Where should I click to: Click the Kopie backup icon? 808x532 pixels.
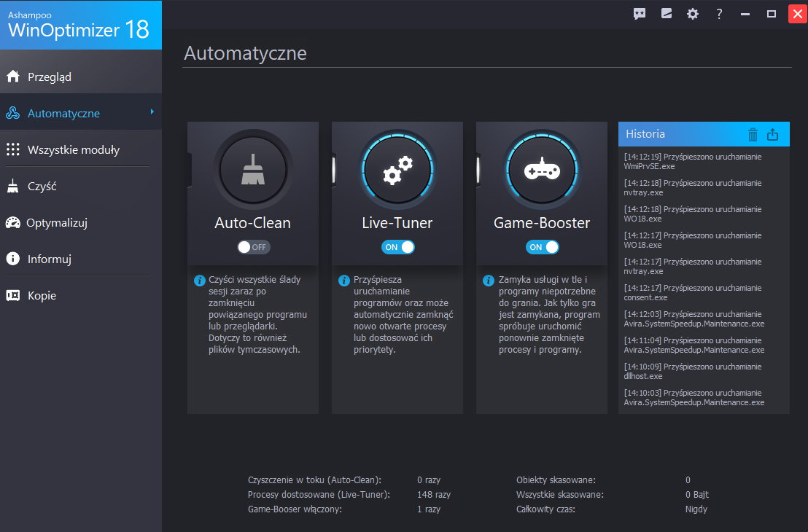click(13, 295)
